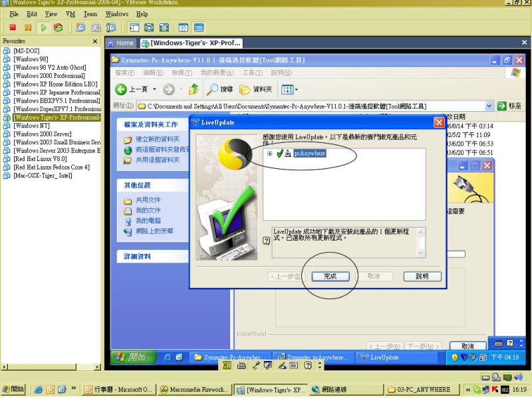Click the question mark icon beside description
Image resolution: width=532 pixels, height=399 pixels.
click(x=267, y=241)
